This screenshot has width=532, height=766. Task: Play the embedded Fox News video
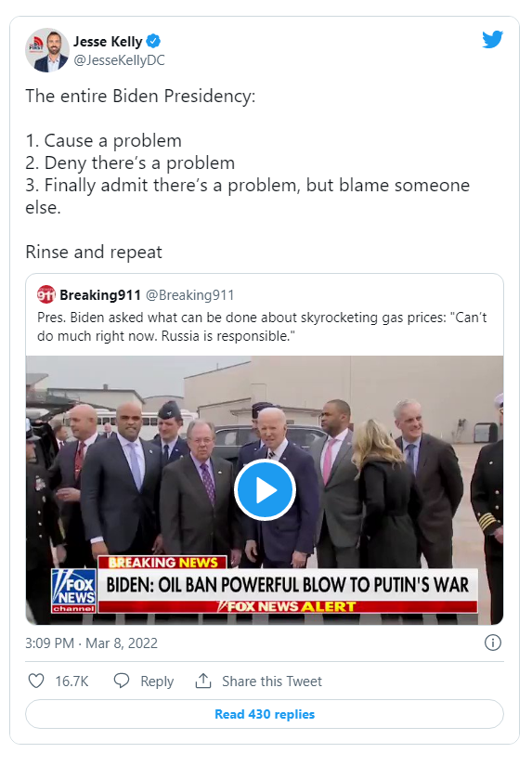(x=265, y=490)
